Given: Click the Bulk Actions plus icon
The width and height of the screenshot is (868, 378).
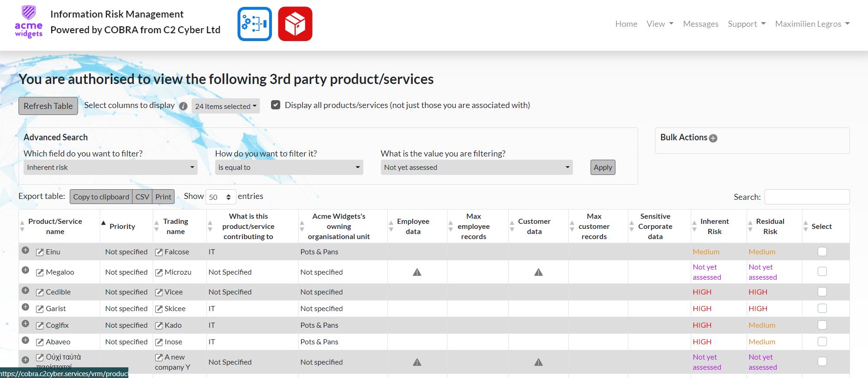Looking at the screenshot, I should click(713, 138).
